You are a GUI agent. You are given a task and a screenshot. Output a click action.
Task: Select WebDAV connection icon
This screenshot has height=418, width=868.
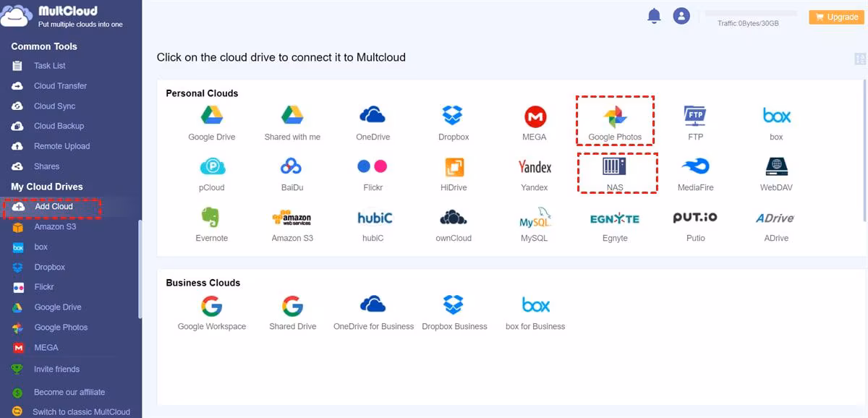tap(776, 166)
